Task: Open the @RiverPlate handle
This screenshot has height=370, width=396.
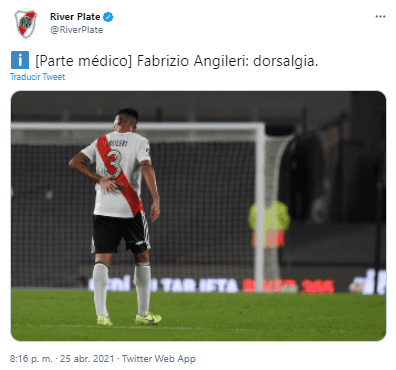Action: (x=76, y=30)
